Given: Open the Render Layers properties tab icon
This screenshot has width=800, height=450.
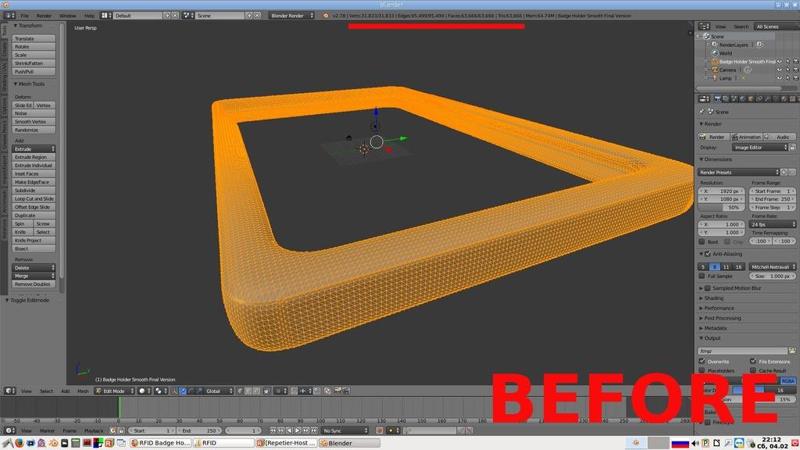Looking at the screenshot, I should [x=726, y=98].
